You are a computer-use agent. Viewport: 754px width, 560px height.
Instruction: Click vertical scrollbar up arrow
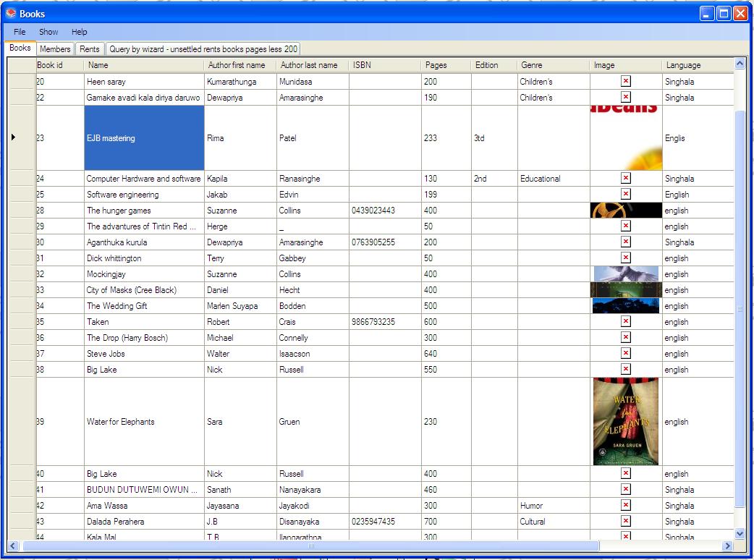[740, 63]
